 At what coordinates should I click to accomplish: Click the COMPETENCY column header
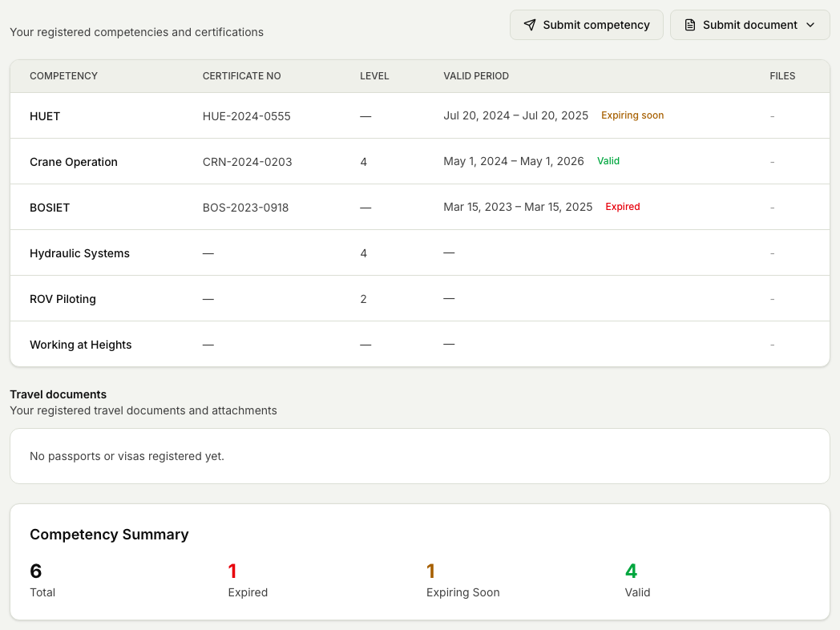click(x=64, y=76)
